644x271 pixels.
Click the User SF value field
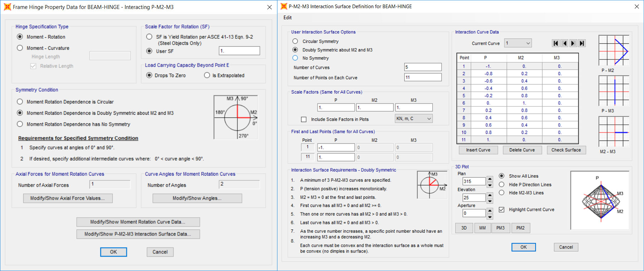[239, 51]
